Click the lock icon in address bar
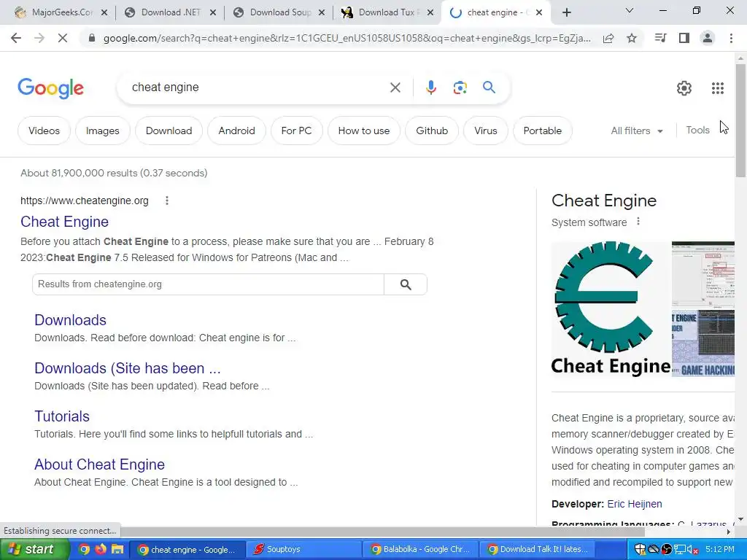 coord(91,38)
